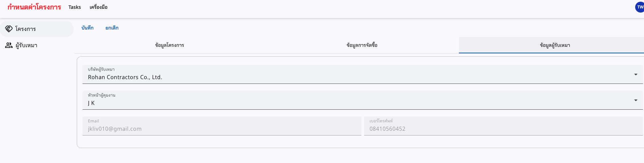Open the TW user avatar

tap(640, 7)
